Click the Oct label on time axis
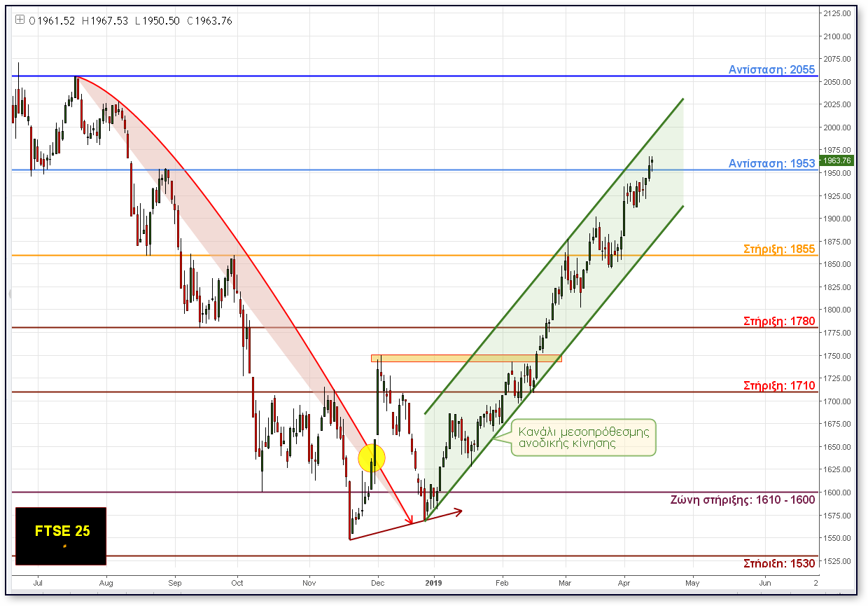 237,582
